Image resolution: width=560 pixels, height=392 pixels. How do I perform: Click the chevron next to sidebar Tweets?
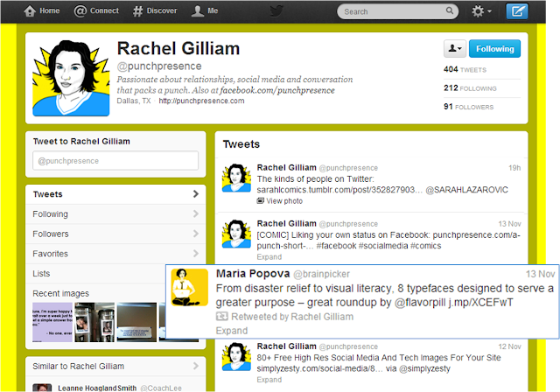195,194
